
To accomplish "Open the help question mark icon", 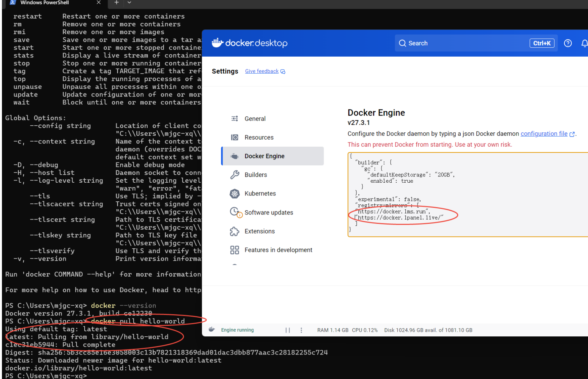I will coord(568,43).
